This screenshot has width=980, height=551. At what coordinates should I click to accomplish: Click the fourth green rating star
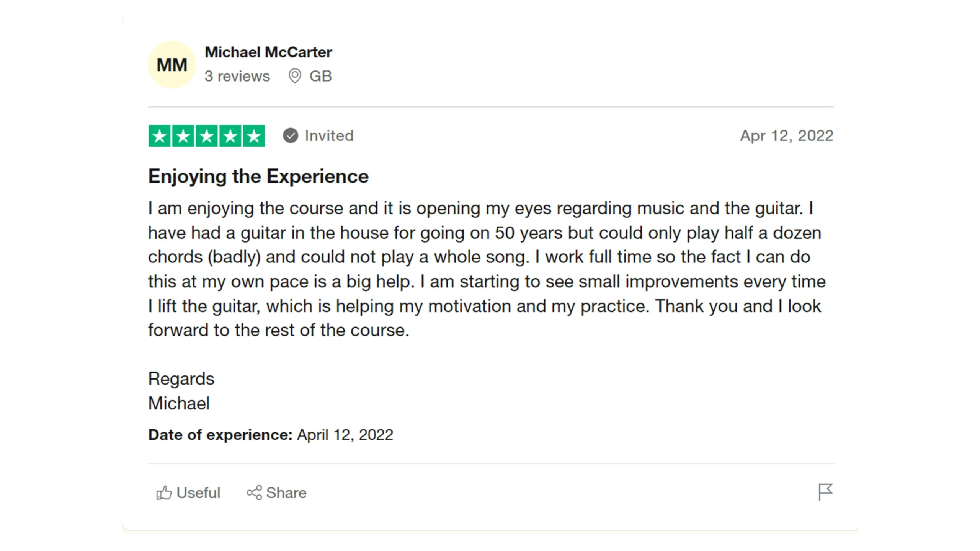(x=230, y=136)
